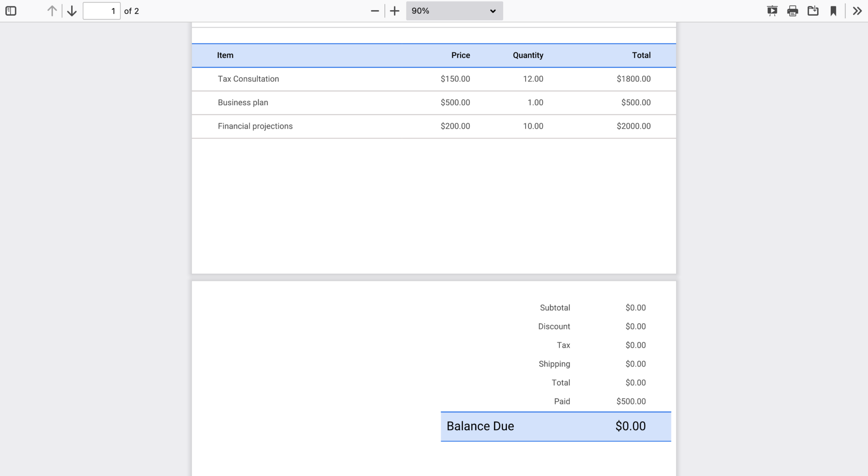
Task: Save the PDF file
Action: click(812, 11)
